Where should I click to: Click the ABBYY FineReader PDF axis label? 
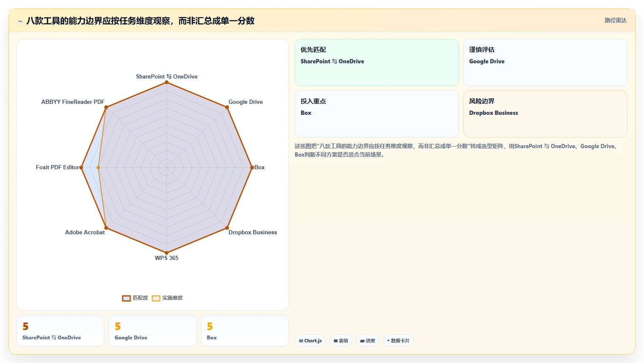pos(73,102)
